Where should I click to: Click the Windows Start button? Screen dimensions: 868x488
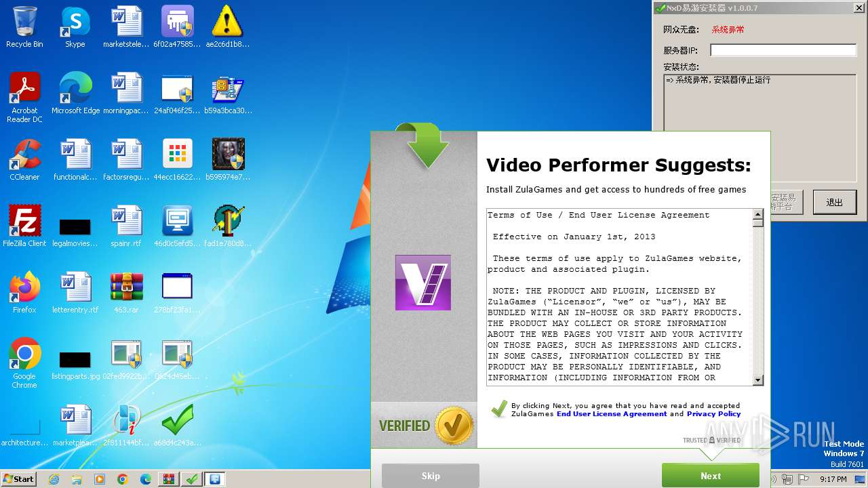[18, 479]
